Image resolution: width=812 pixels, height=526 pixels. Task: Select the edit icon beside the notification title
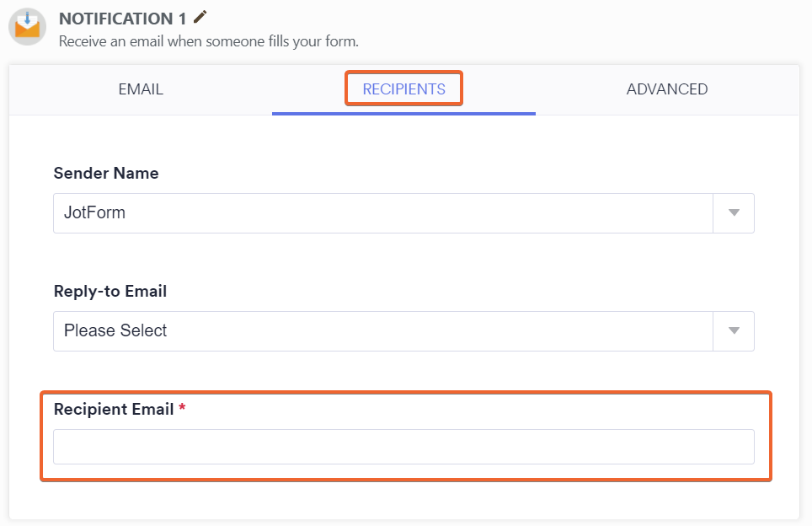pos(199,17)
